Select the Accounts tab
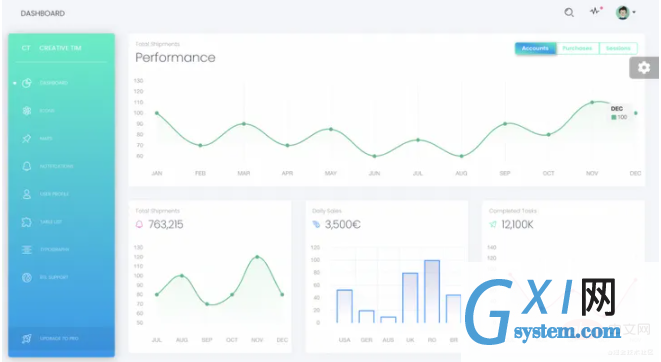 click(535, 48)
